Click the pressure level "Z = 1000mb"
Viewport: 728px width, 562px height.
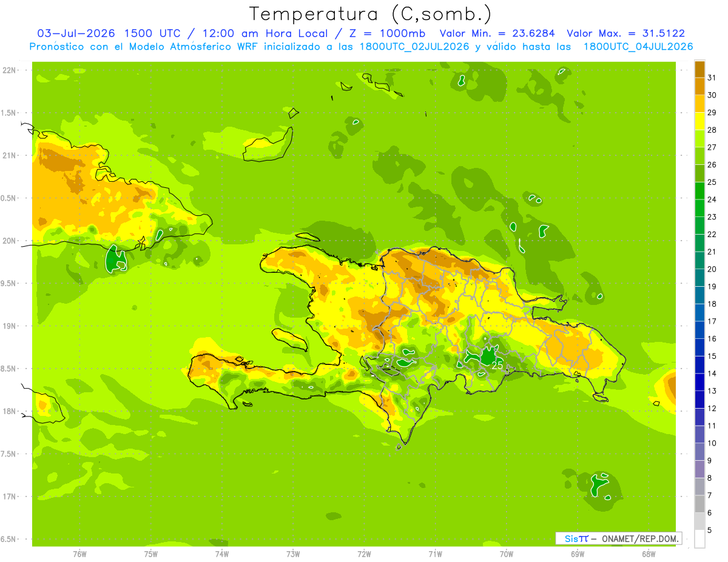click(x=388, y=33)
